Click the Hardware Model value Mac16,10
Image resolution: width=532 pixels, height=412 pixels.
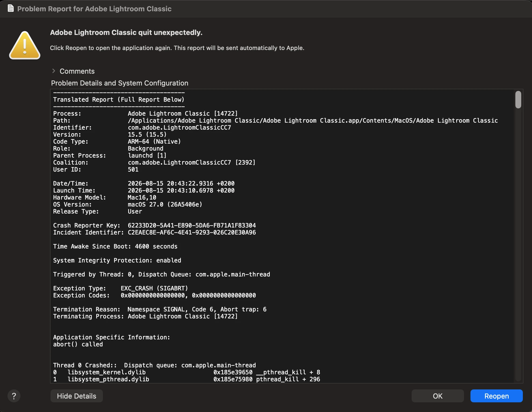click(142, 197)
